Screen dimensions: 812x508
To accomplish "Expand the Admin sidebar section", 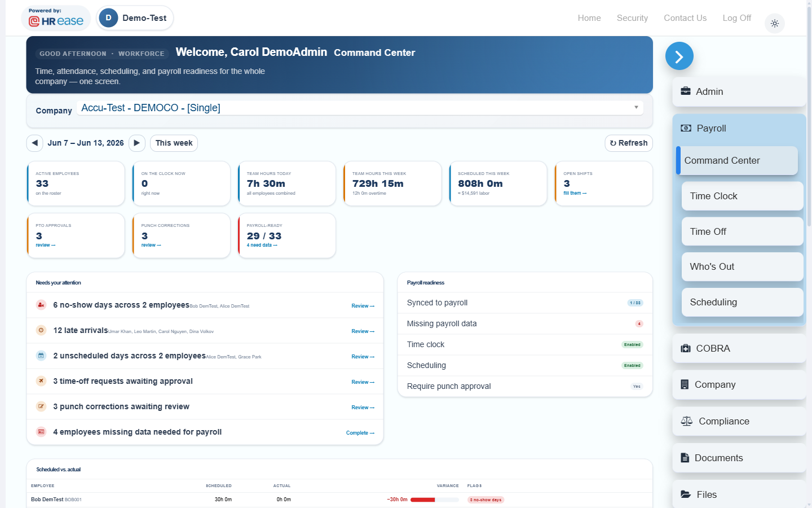I will [x=739, y=91].
